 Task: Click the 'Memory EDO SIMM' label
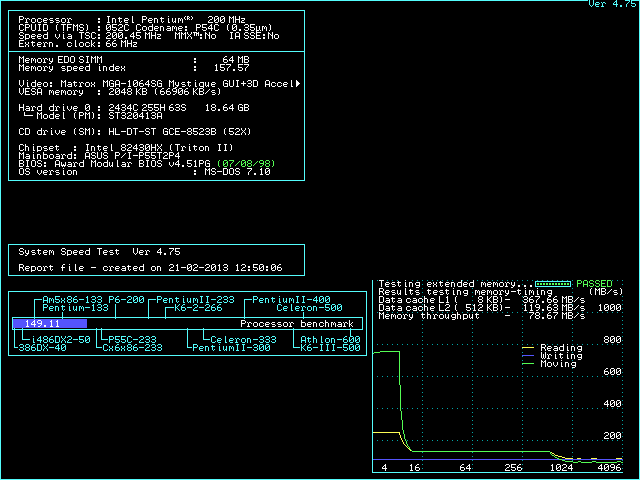[60, 60]
